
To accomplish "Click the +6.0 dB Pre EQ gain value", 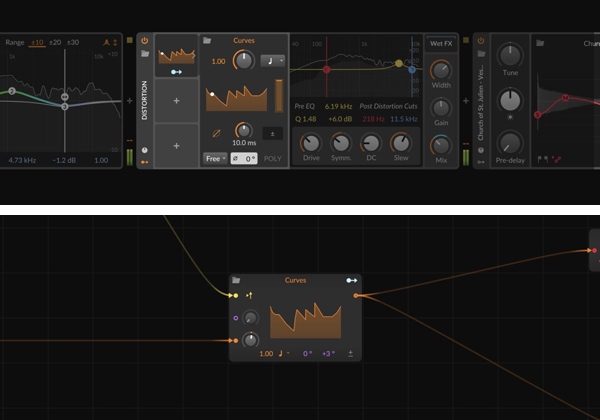I will click(x=340, y=119).
